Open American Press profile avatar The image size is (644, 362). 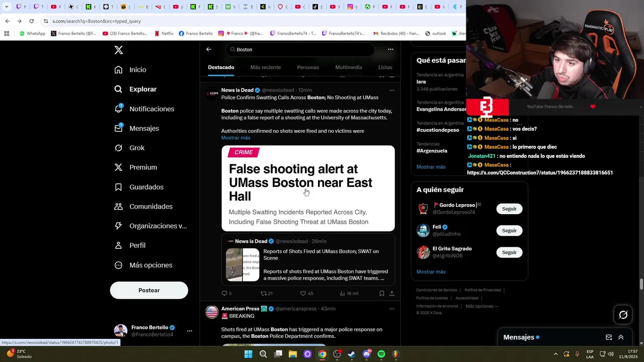coord(212,312)
